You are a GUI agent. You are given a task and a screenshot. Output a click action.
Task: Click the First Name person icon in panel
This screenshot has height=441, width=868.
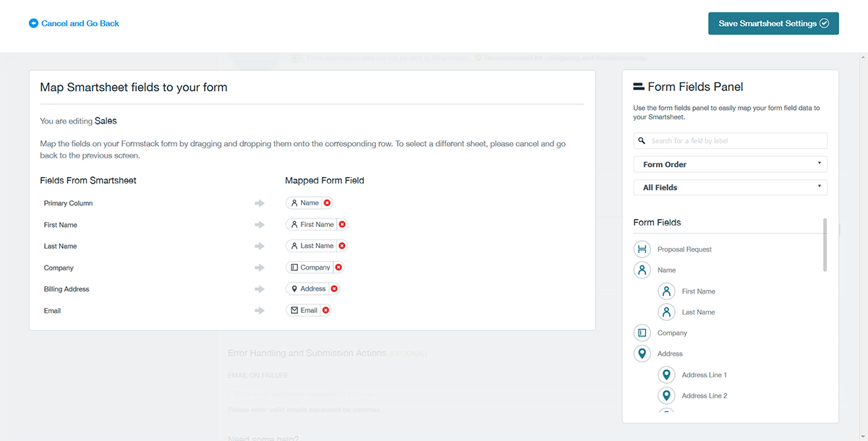tap(667, 291)
